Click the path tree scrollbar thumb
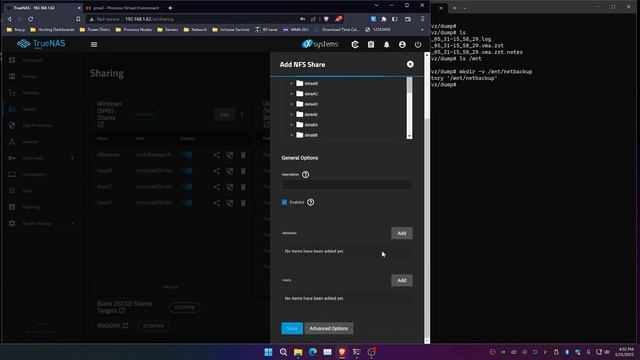640x360 pixels. coord(409,85)
